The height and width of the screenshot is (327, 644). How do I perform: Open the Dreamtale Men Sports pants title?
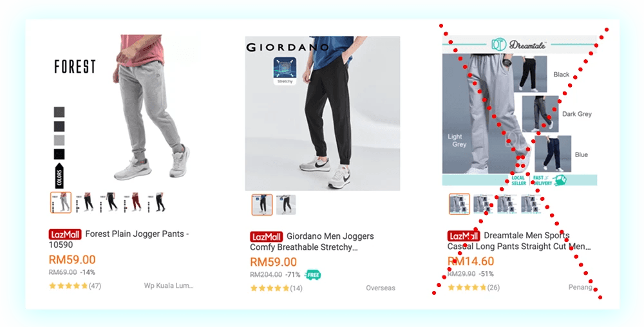point(519,241)
